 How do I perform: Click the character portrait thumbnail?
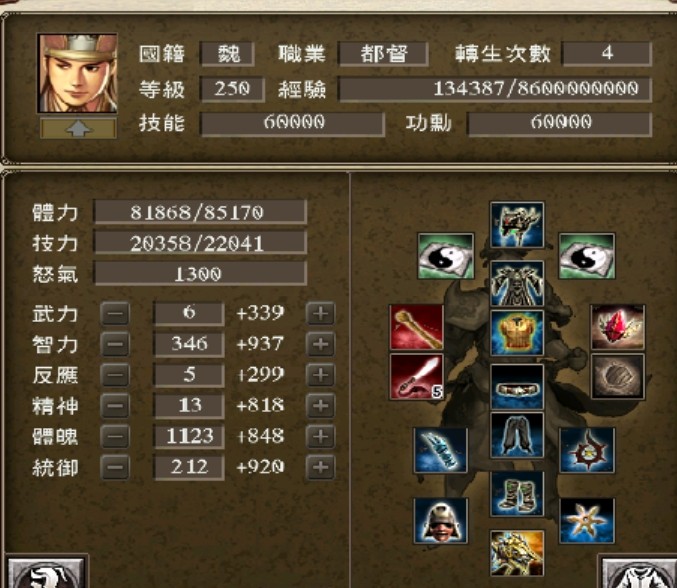pos(78,73)
